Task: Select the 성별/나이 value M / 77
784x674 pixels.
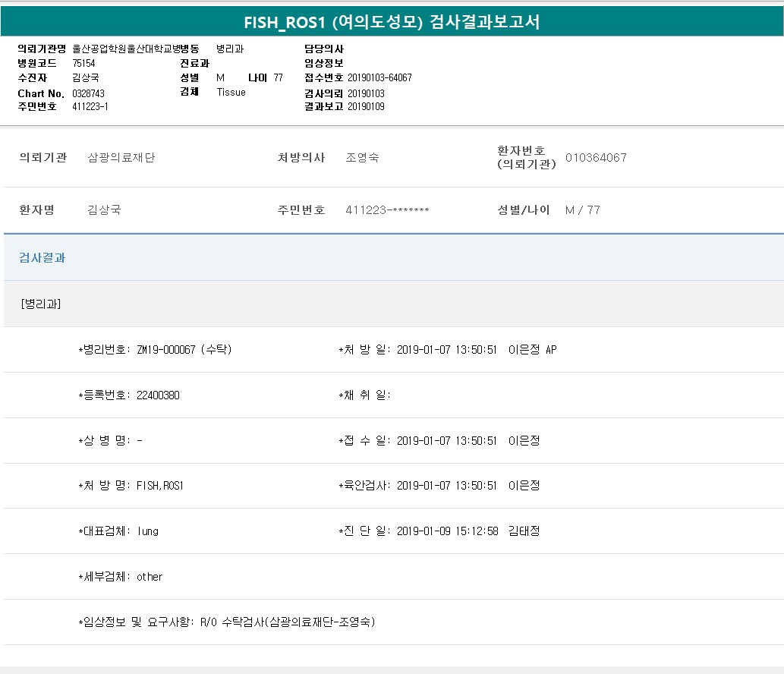Action: (x=582, y=210)
